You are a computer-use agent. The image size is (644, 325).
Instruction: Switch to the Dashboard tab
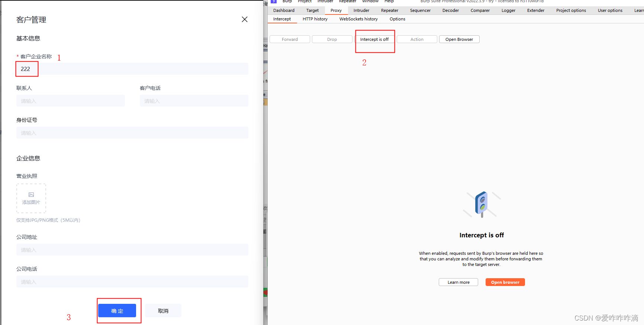pos(284,10)
